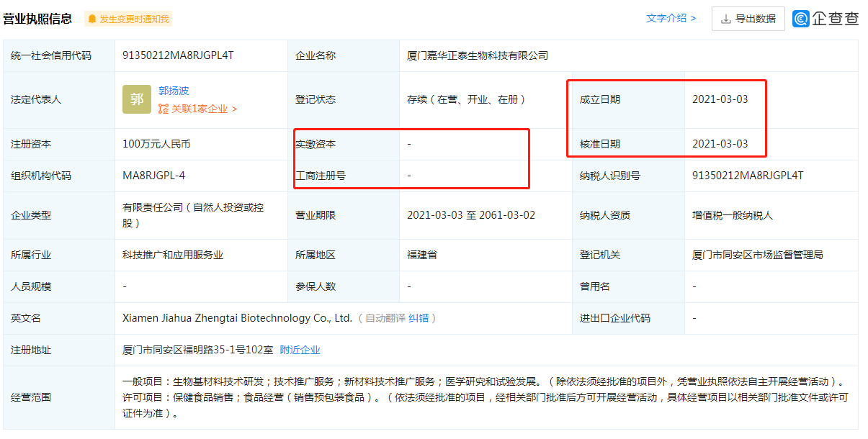Click 纠错 next to the English name
Viewport: 868px width, 439px height.
(419, 318)
